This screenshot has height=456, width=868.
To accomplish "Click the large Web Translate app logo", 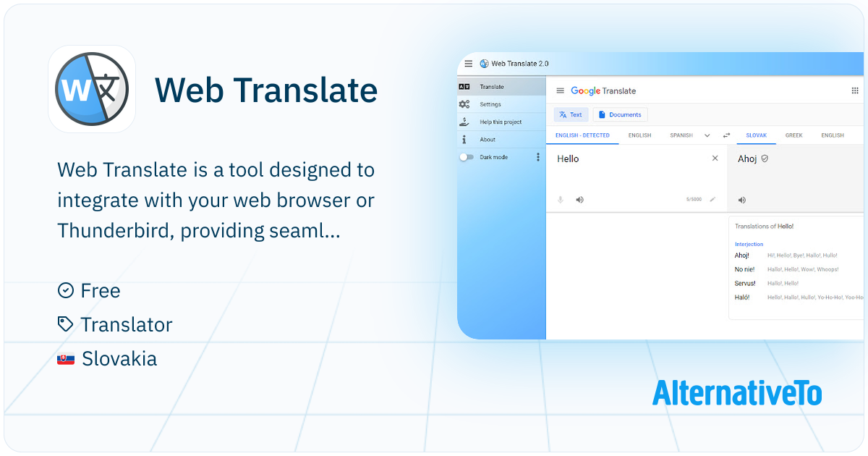I will tap(92, 89).
